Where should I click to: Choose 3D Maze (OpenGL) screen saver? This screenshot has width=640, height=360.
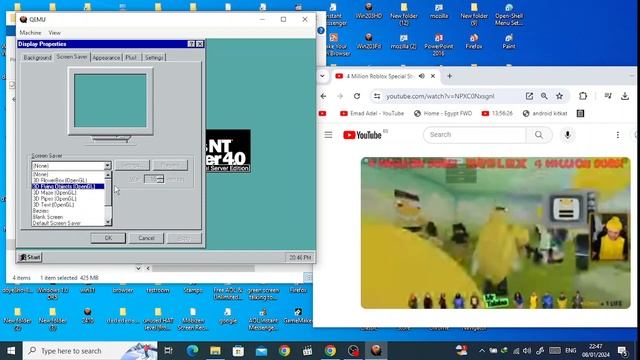coord(55,192)
